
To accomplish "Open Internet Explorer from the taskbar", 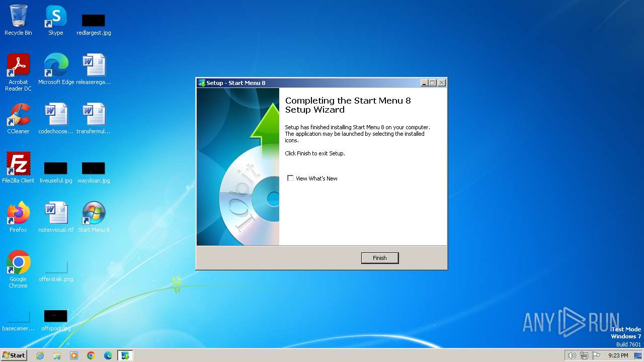I will [40, 355].
